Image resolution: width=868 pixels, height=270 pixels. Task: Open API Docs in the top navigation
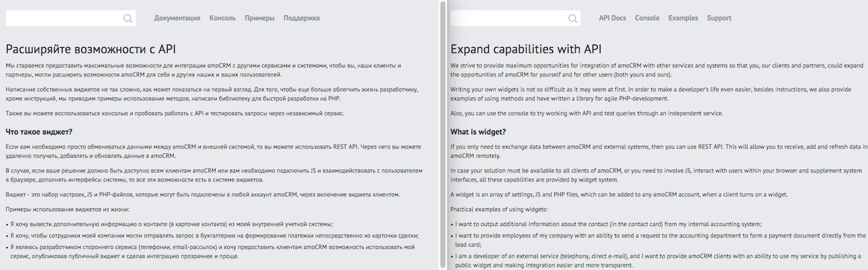pyautogui.click(x=612, y=18)
